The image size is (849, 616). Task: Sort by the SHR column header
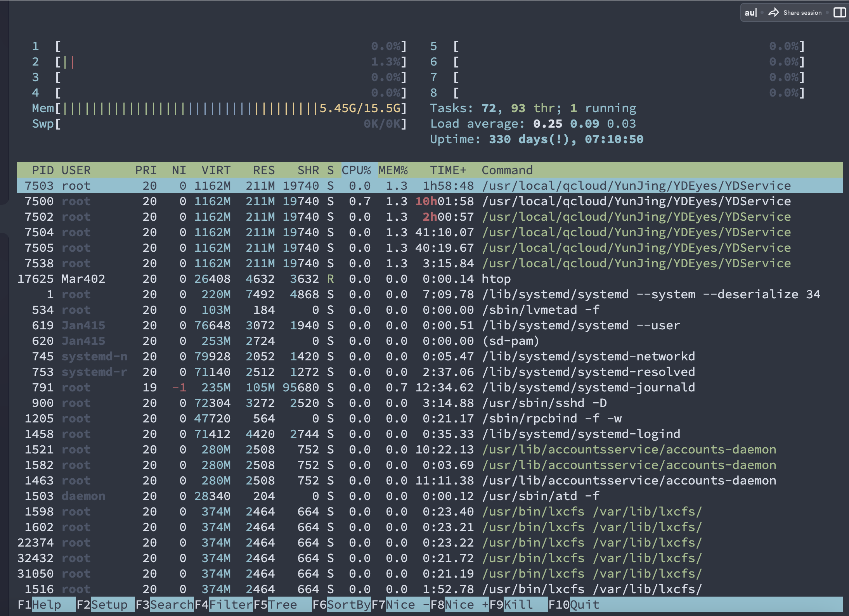(x=308, y=170)
